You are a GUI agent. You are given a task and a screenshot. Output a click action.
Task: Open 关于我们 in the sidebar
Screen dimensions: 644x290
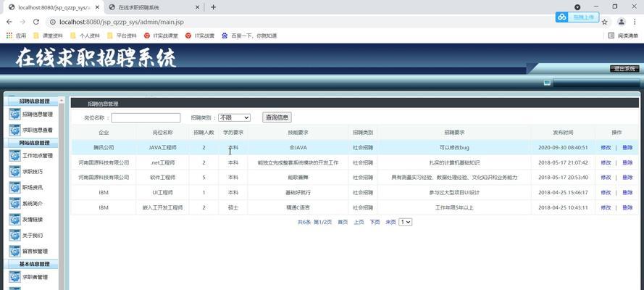pyautogui.click(x=32, y=236)
